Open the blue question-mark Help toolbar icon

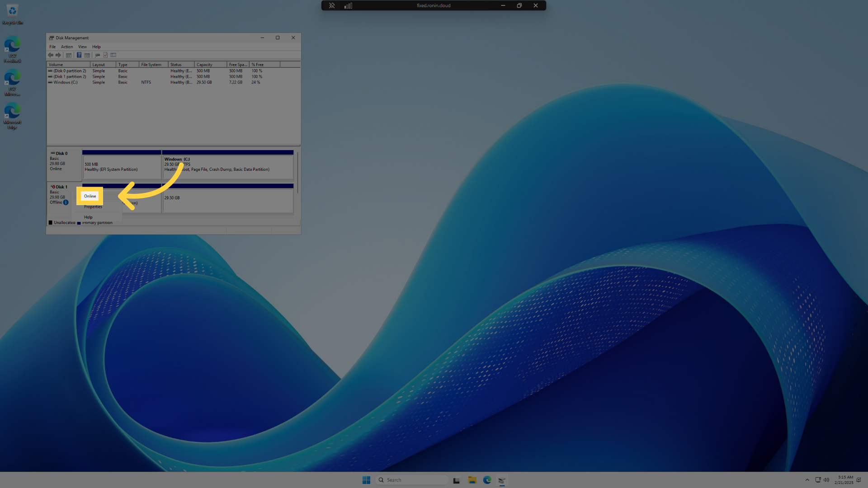point(79,55)
